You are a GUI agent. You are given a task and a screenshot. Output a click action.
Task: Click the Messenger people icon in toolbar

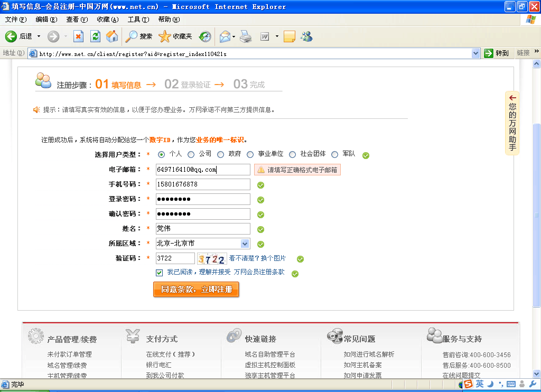tap(306, 36)
